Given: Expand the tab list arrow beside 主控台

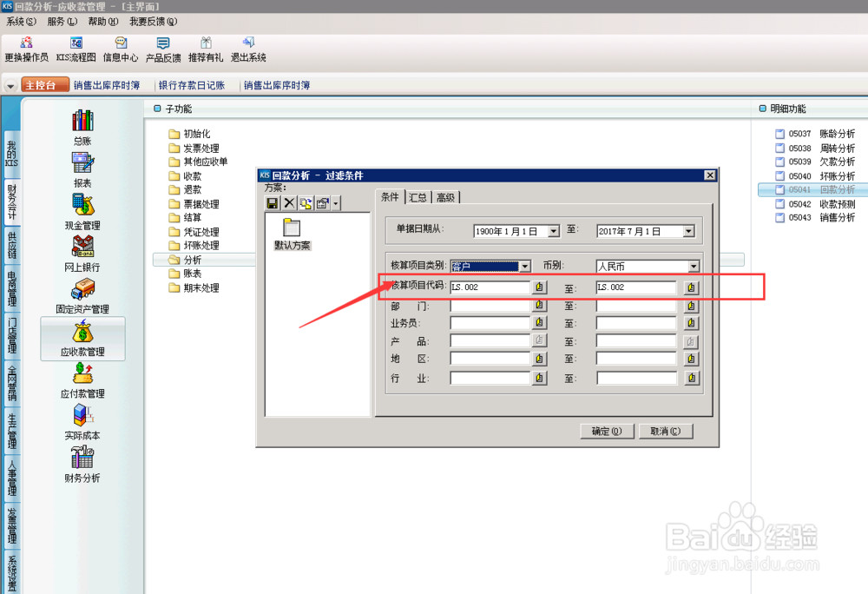Looking at the screenshot, I should point(10,86).
